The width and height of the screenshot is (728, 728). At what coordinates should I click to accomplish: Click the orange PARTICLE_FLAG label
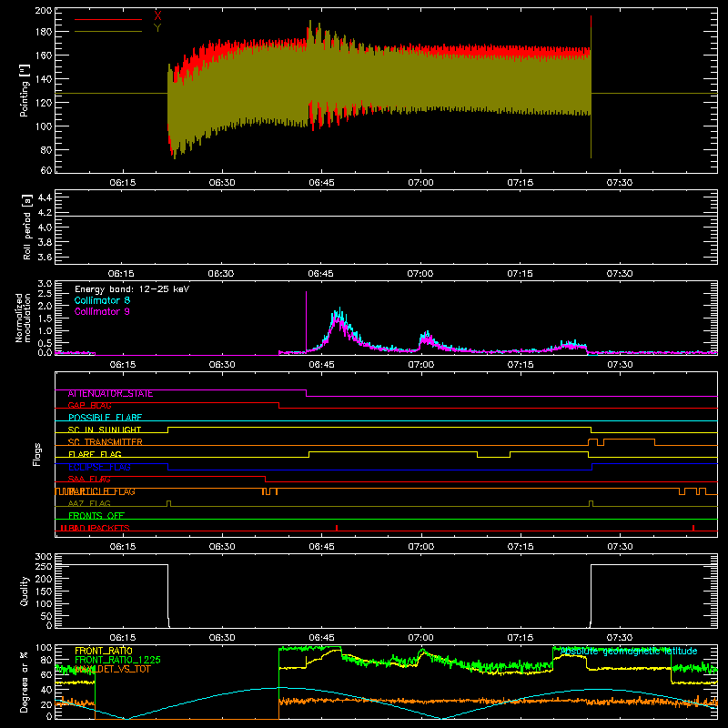(x=101, y=491)
